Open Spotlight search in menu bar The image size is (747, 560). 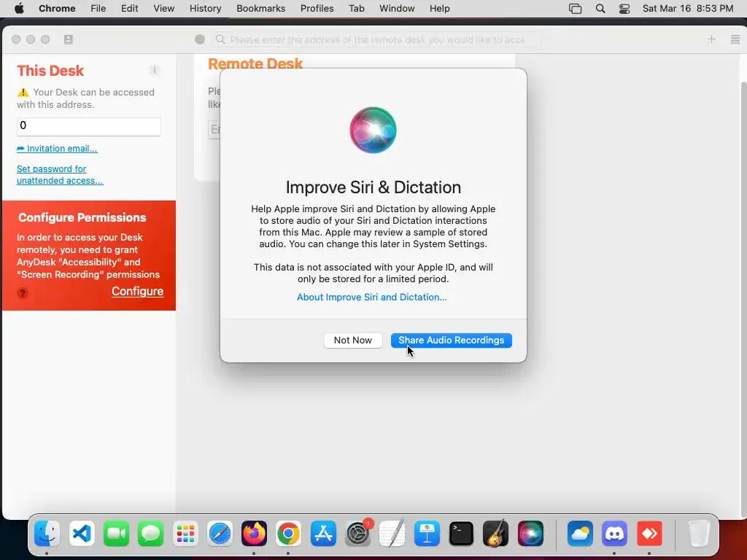600,9
